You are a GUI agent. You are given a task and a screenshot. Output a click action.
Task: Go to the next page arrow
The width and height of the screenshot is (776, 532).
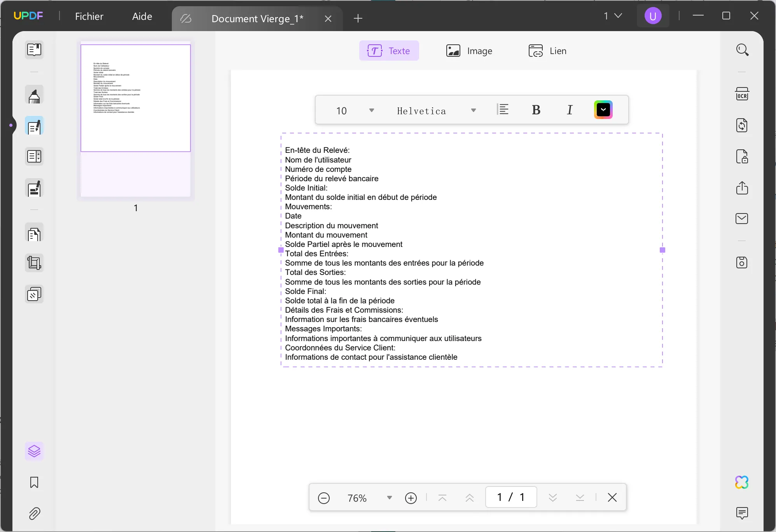(553, 498)
